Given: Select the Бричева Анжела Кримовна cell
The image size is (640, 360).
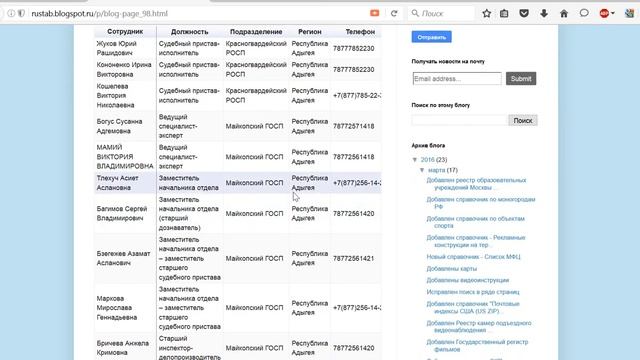Looking at the screenshot, I should point(125,348).
